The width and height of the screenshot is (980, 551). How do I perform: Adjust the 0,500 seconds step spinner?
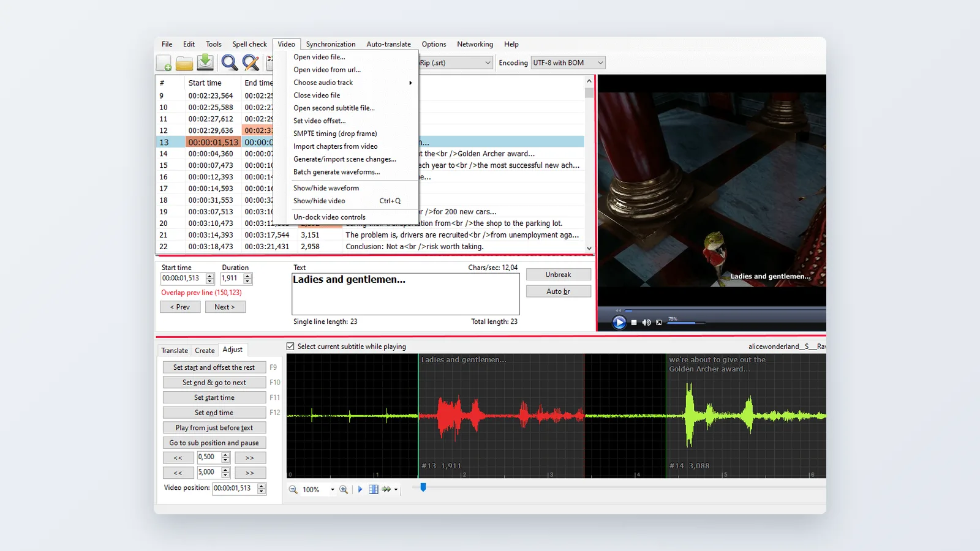coord(225,457)
